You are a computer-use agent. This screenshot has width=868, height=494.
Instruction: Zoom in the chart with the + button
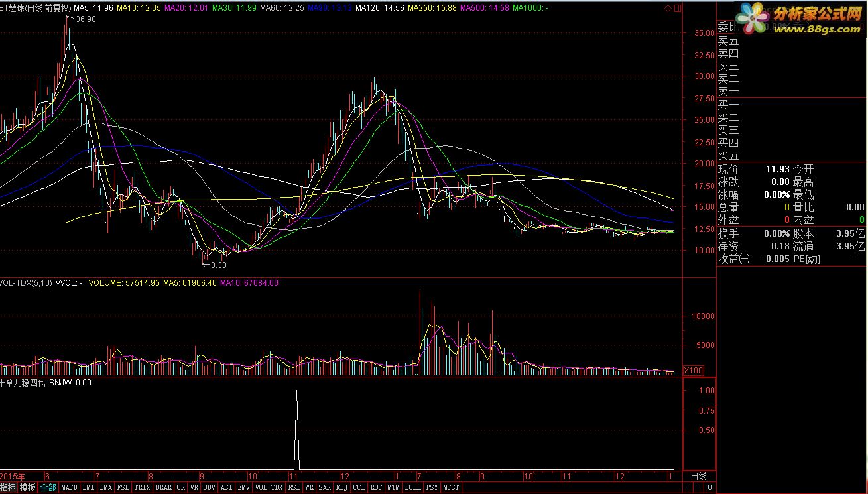coord(688,487)
